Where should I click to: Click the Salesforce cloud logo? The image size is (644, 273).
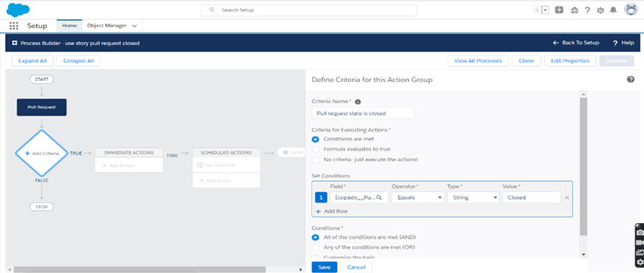click(18, 9)
